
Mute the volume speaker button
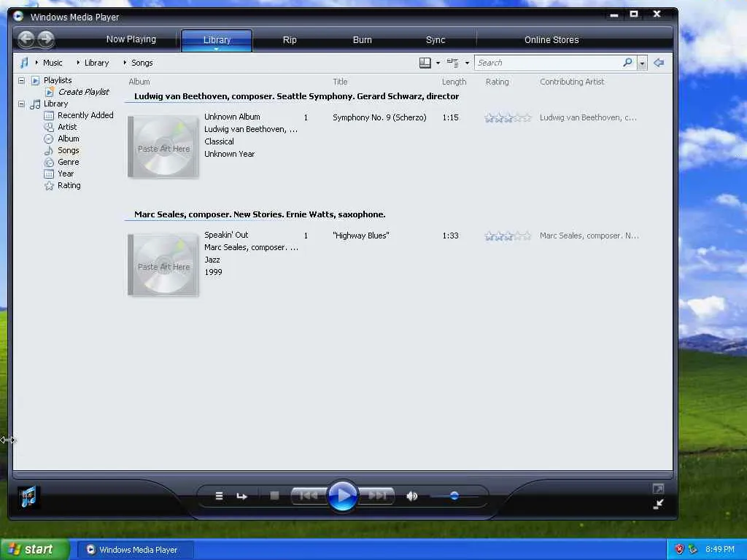coord(412,496)
